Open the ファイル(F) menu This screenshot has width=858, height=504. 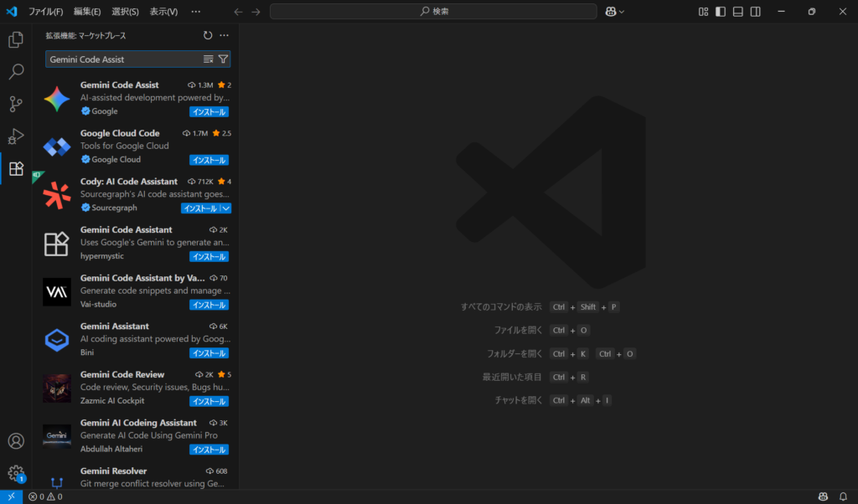[45, 12]
